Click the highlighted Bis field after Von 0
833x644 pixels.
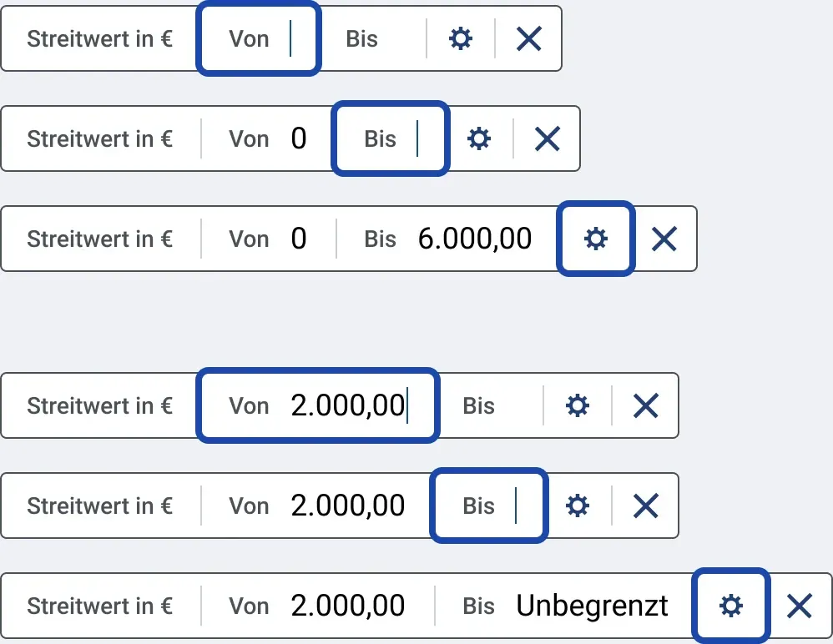click(391, 138)
